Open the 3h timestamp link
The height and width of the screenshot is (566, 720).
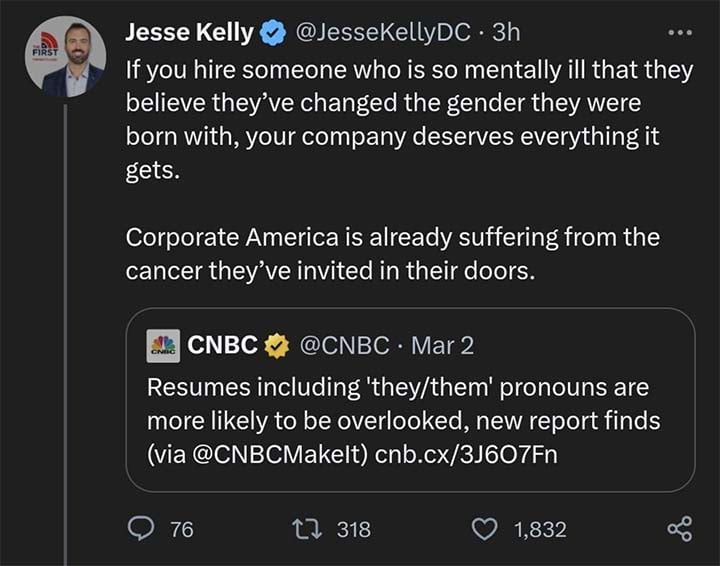tap(506, 32)
